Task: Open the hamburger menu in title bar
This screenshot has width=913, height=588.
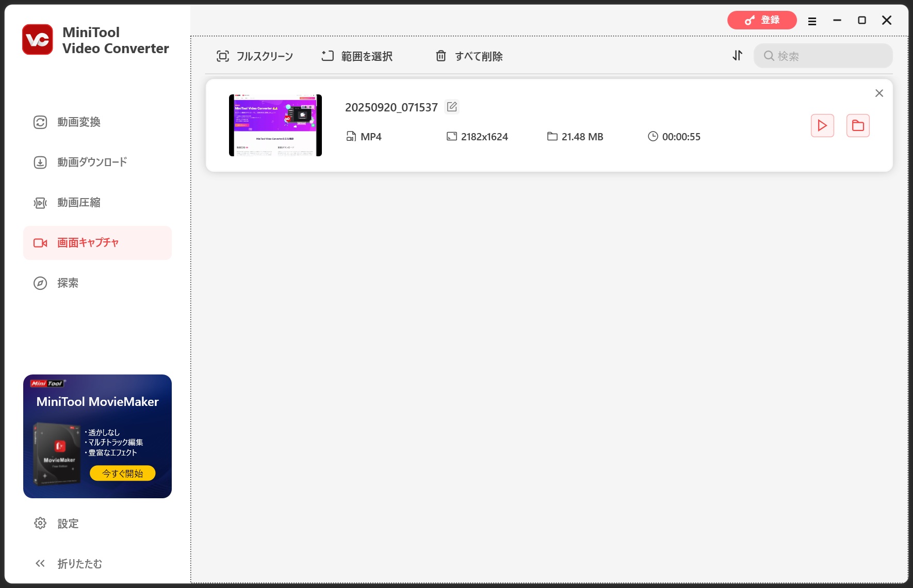Action: point(812,21)
